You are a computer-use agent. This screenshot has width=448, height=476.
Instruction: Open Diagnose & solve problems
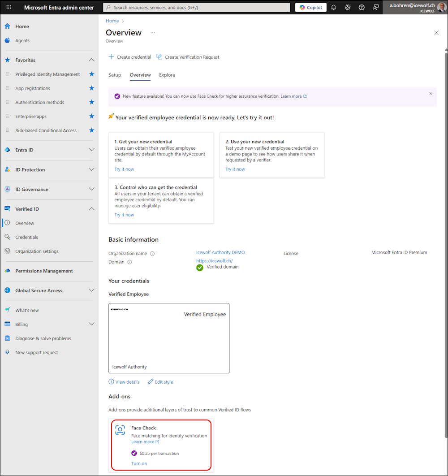(x=43, y=338)
